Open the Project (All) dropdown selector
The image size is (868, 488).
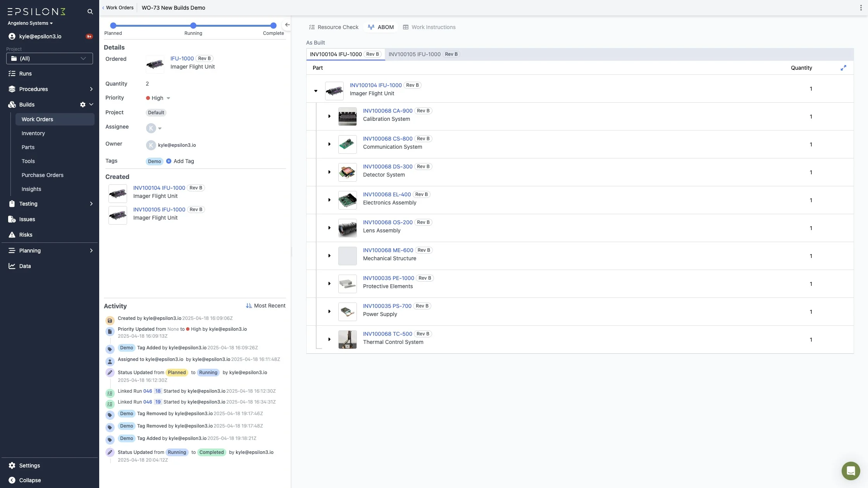[x=50, y=58]
